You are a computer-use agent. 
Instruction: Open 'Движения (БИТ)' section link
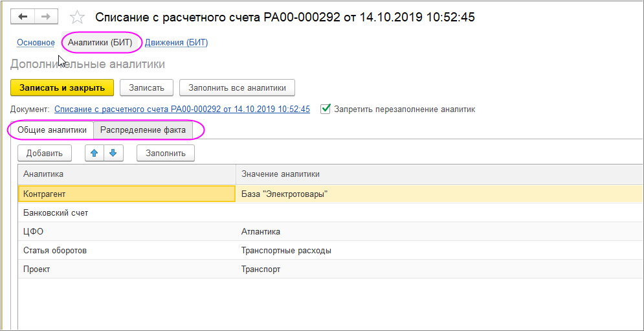[176, 43]
